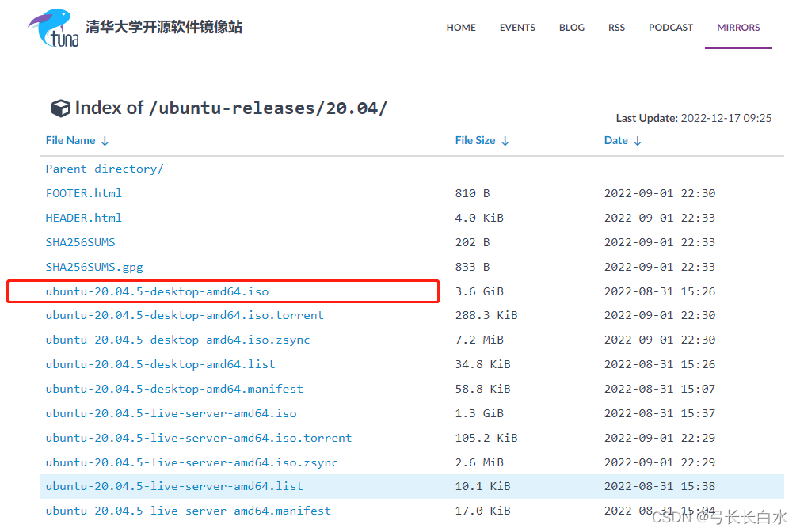Open ubuntu-20.04.5-desktop-amd64.list
This screenshot has height=532, width=800.
point(160,364)
